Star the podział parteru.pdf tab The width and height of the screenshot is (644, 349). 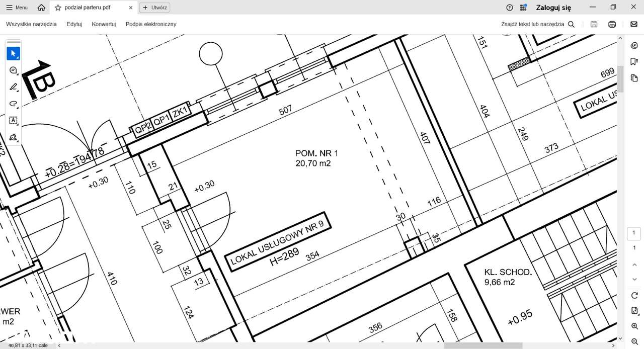pos(58,8)
